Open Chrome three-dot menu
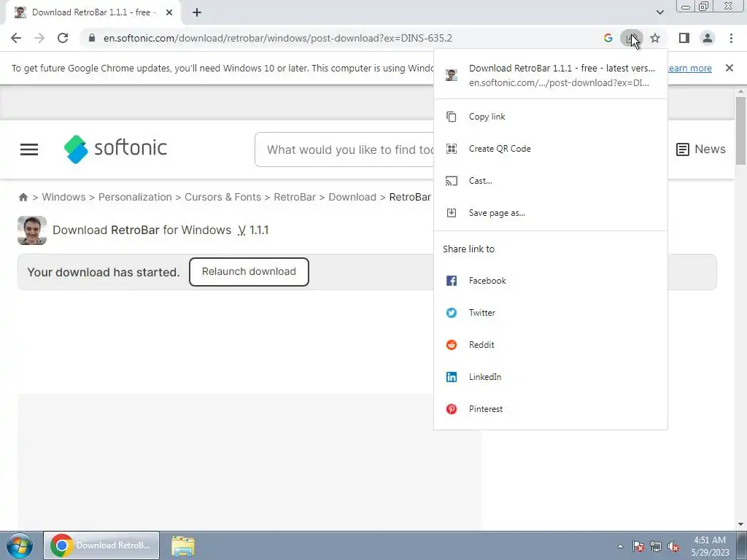 731,38
